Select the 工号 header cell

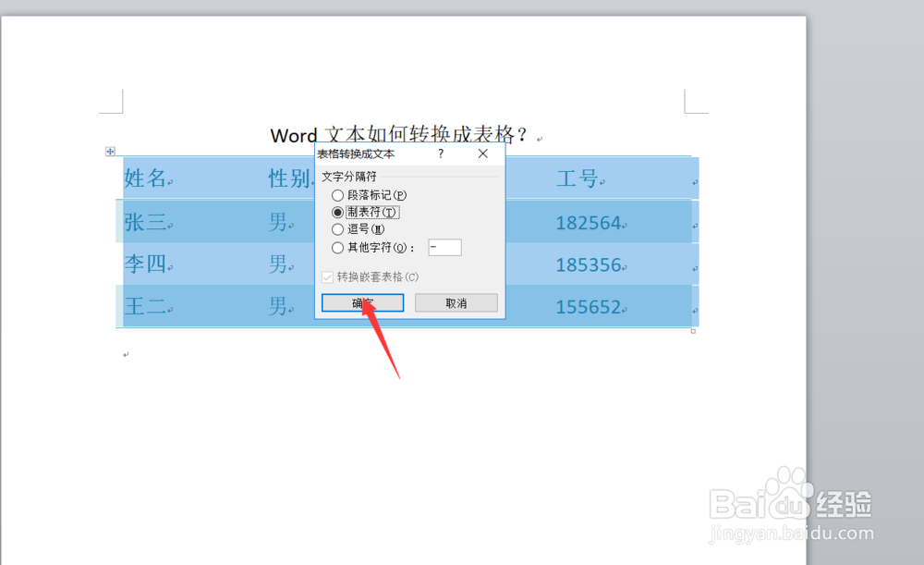(577, 178)
